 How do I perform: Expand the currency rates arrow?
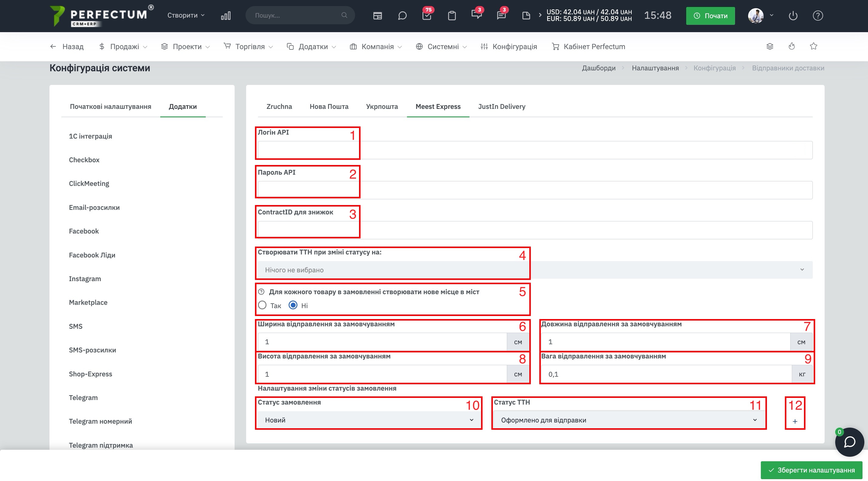click(540, 15)
